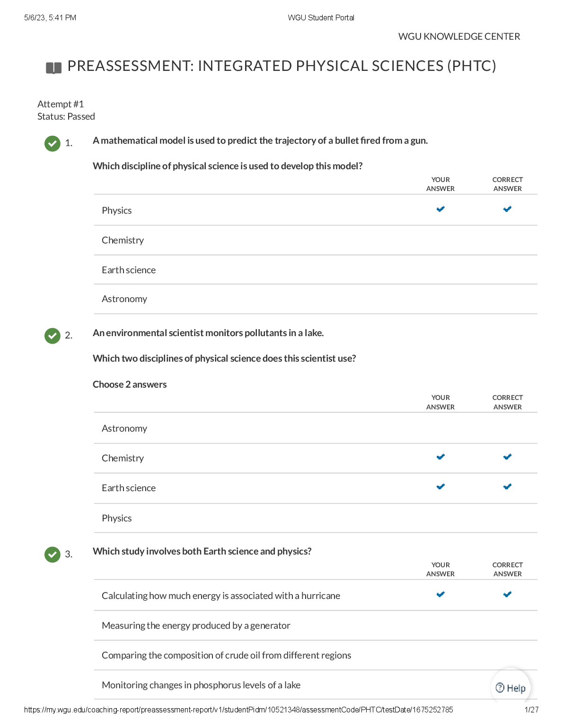563x728 pixels.
Task: Select your answer checkmark for Chemistry in question 2
Action: 440,457
